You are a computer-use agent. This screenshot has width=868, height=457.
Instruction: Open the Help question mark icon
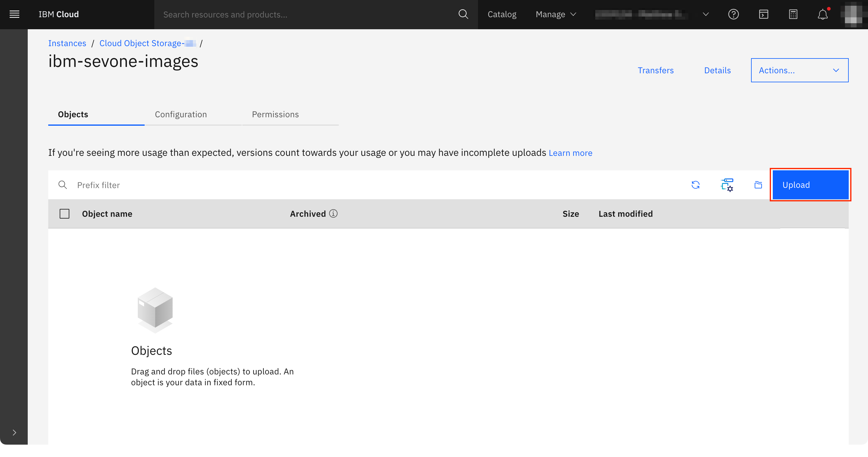coord(734,14)
